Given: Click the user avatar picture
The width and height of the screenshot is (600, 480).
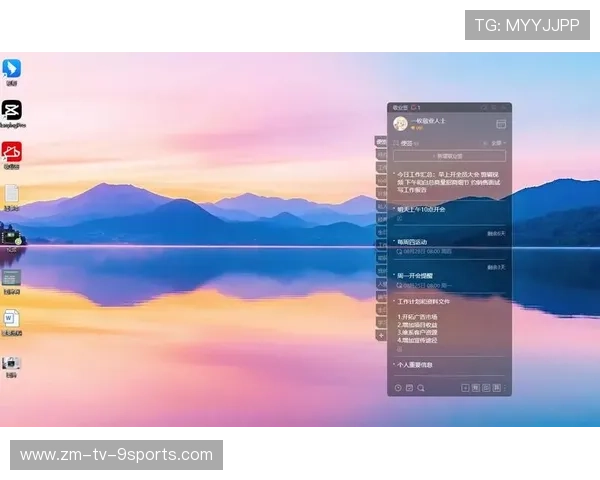Looking at the screenshot, I should [x=400, y=124].
